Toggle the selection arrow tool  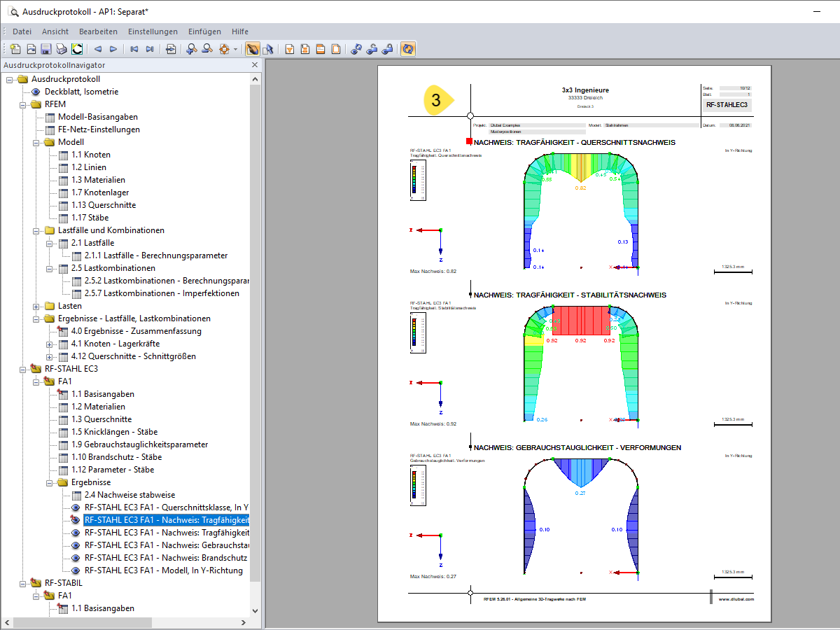267,49
